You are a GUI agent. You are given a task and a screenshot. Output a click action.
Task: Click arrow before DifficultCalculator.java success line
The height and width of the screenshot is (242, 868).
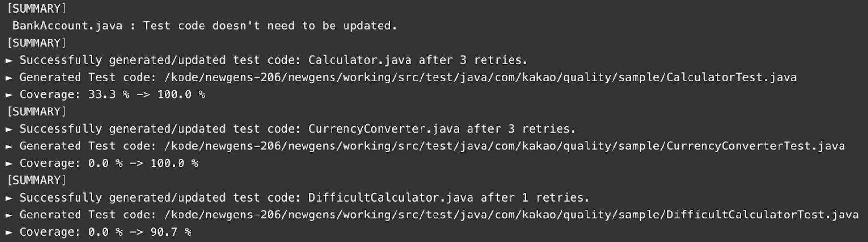(x=9, y=198)
